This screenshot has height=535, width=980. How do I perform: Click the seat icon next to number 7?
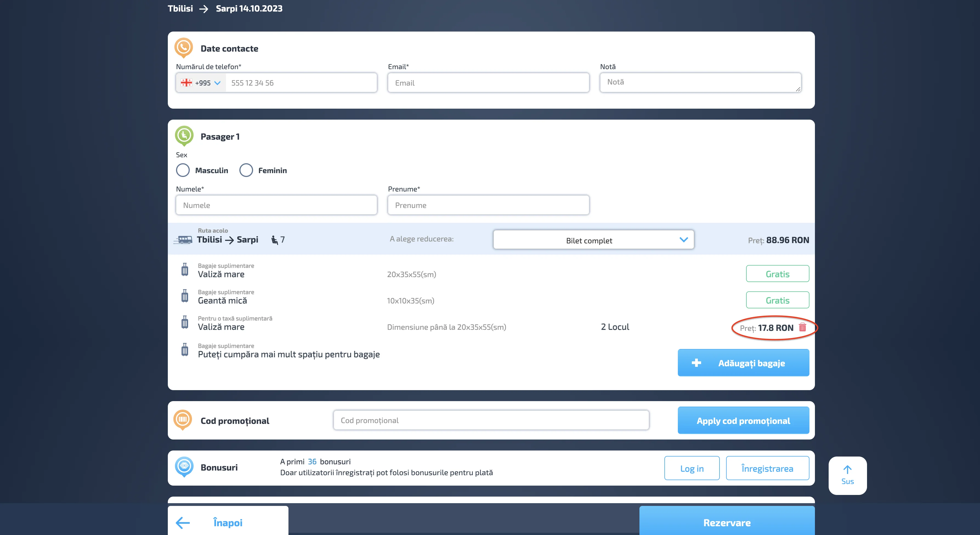point(275,240)
